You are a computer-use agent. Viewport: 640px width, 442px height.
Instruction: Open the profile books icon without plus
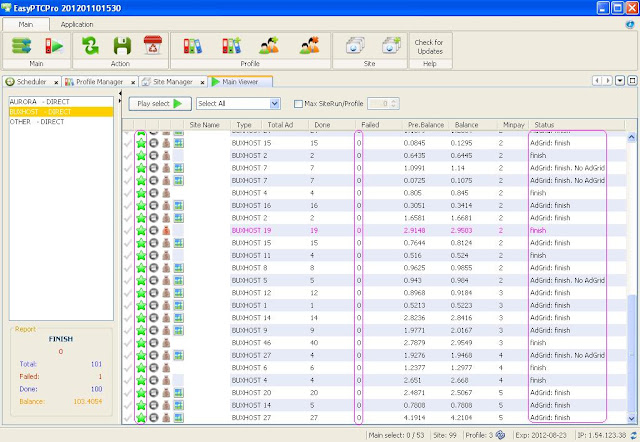pyautogui.click(x=192, y=46)
